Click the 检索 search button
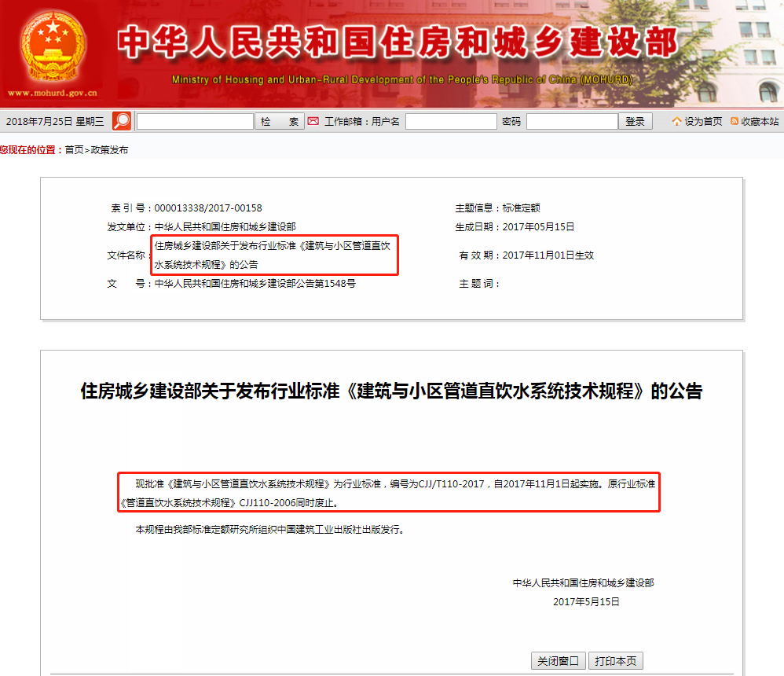Image resolution: width=784 pixels, height=676 pixels. click(280, 122)
